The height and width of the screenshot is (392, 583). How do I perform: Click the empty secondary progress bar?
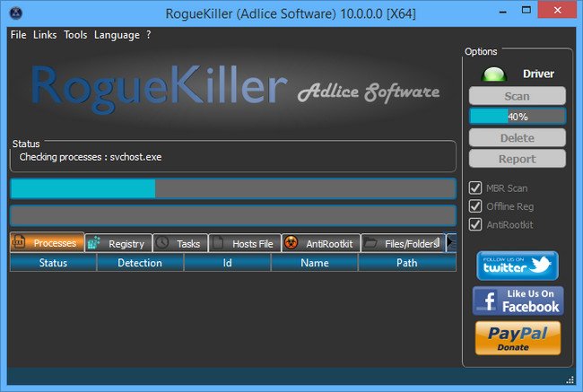[233, 215]
